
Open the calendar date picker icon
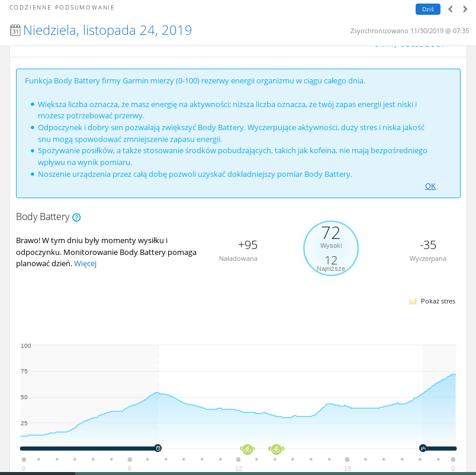[15, 30]
